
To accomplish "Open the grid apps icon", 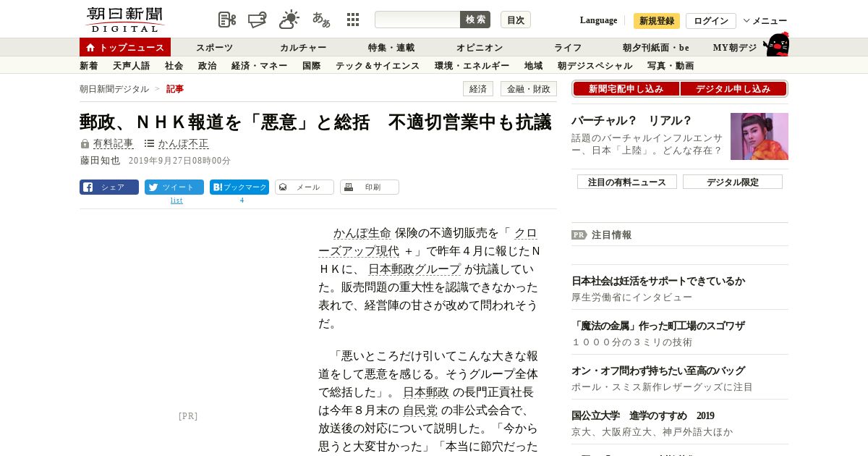I will tap(353, 20).
